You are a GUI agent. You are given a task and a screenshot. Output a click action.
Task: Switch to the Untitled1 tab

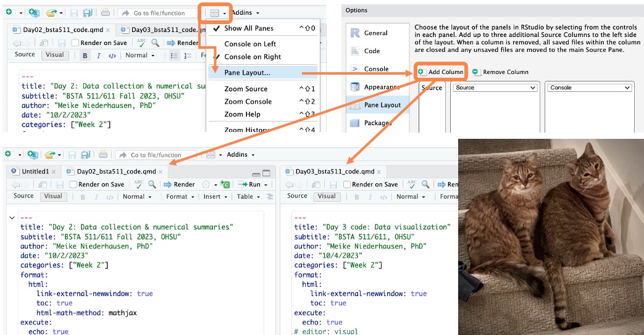35,172
